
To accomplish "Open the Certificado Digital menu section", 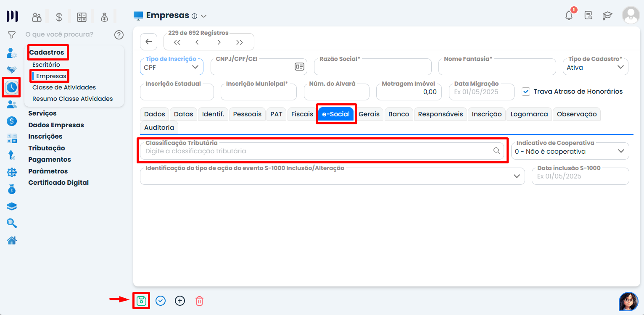I will pyautogui.click(x=58, y=183).
